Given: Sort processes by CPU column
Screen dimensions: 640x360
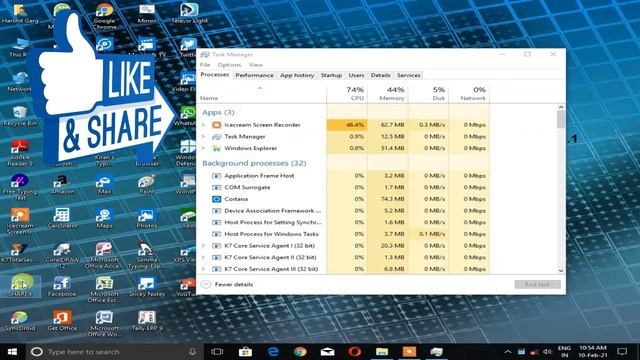Looking at the screenshot, I should 347,93.
